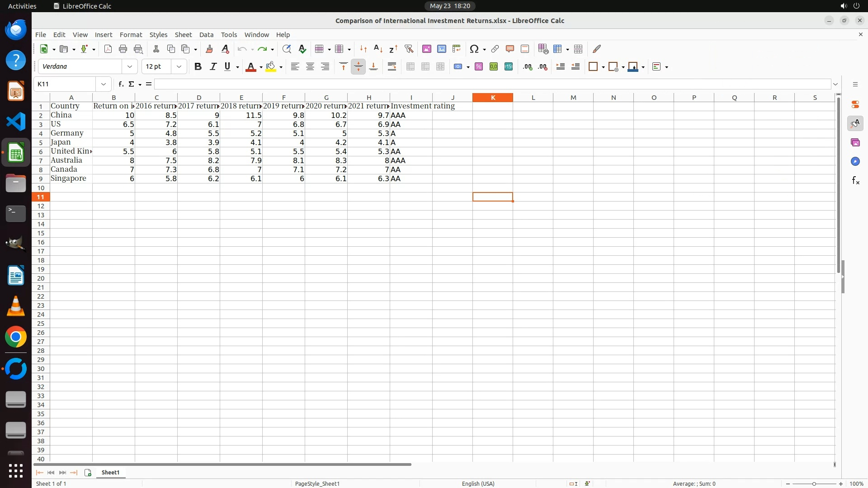Click the zoom slider in status bar

tap(814, 483)
